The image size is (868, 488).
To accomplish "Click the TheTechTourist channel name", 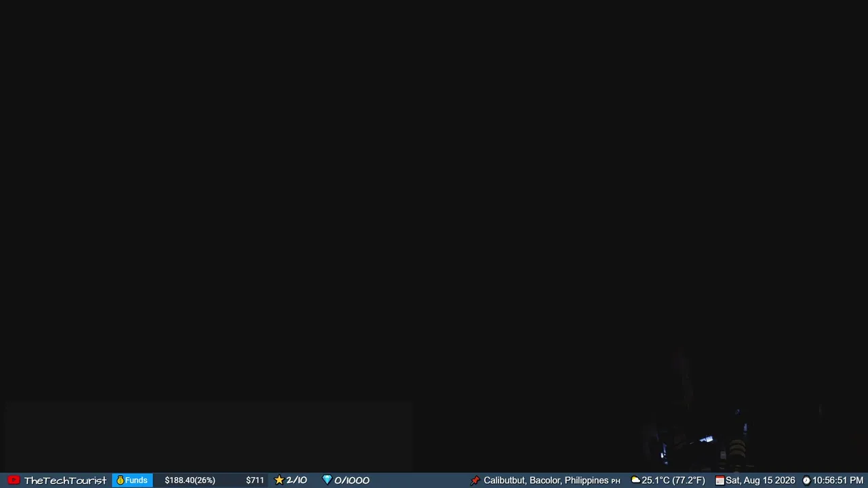I will [65, 481].
